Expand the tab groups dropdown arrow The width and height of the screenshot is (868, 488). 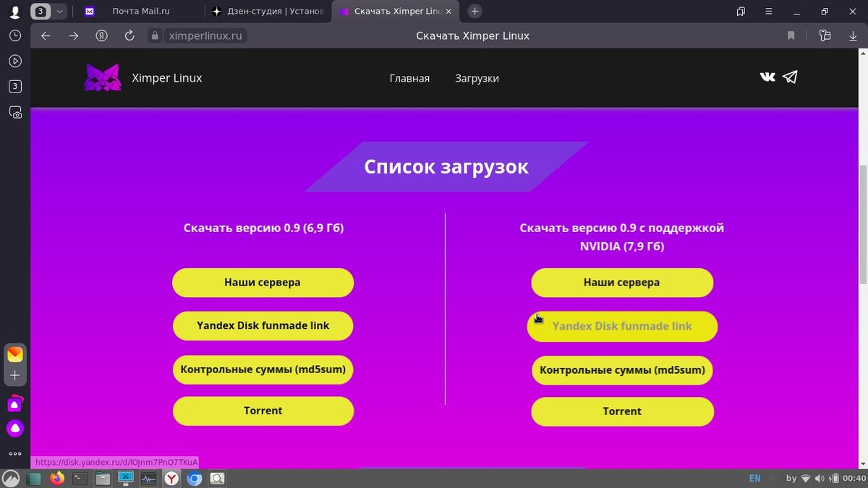click(59, 12)
